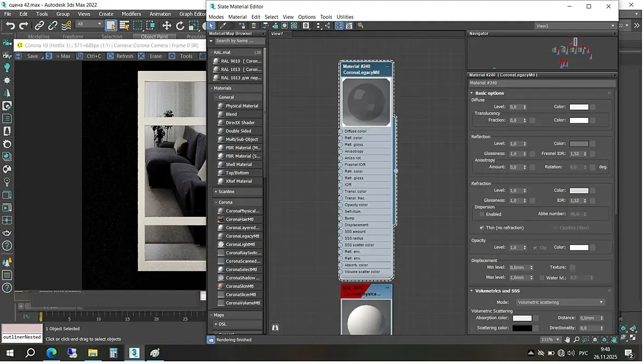This screenshot has width=644, height=364.
Task: Open the Reflection color swatch
Action: [x=579, y=144]
